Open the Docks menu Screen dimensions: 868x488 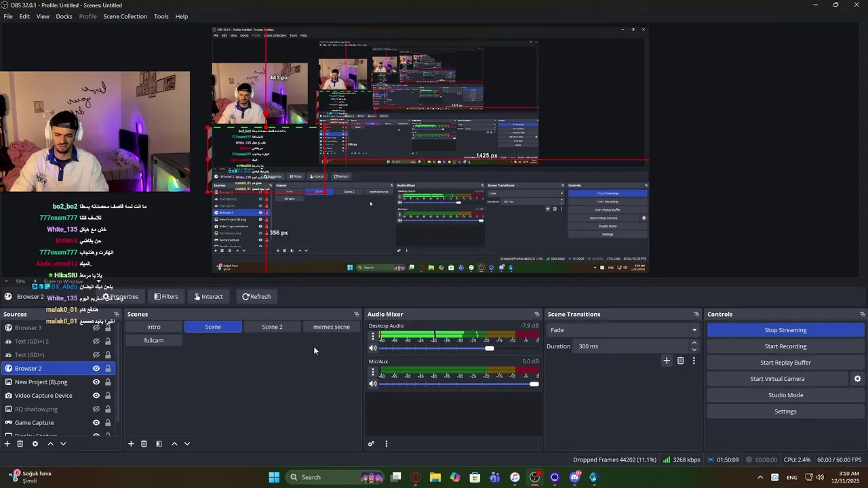point(64,16)
